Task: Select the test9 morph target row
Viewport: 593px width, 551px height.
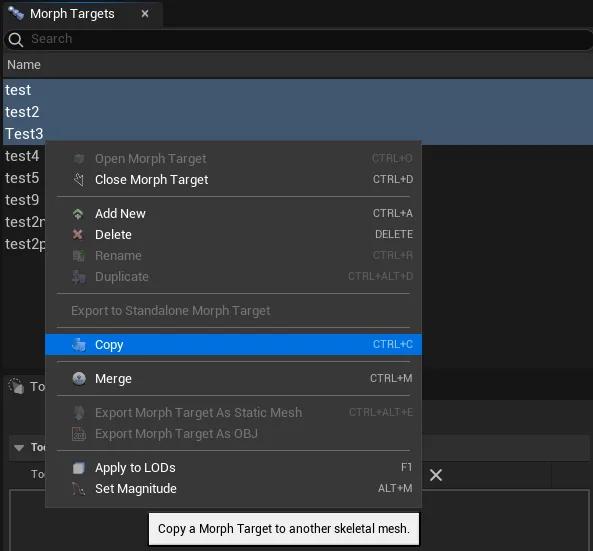Action: coord(22,200)
